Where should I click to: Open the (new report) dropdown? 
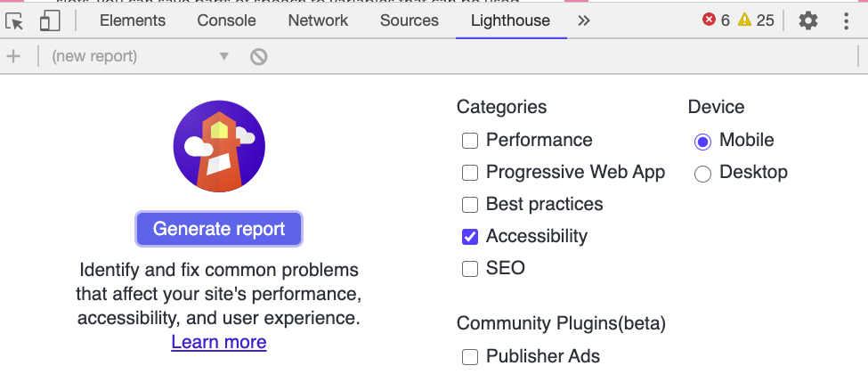coord(140,56)
